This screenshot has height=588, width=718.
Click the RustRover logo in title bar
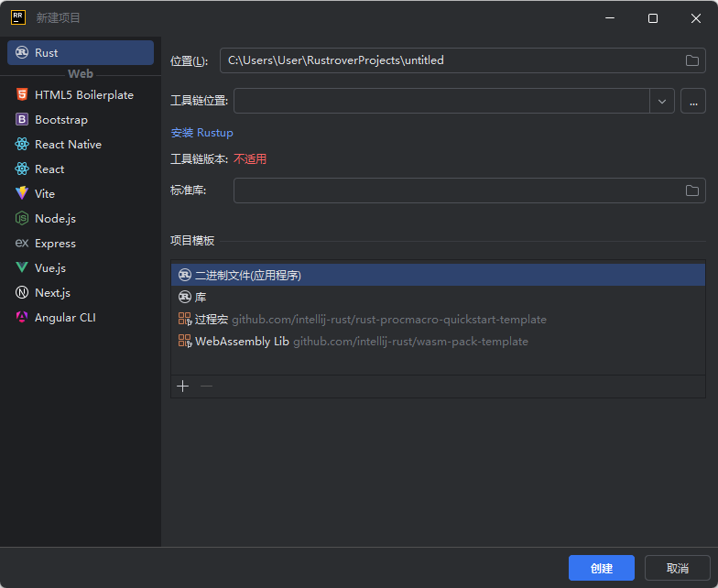[x=18, y=18]
